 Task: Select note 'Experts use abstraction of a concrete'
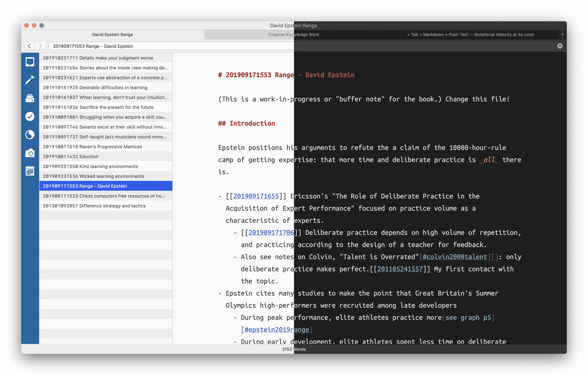click(106, 78)
